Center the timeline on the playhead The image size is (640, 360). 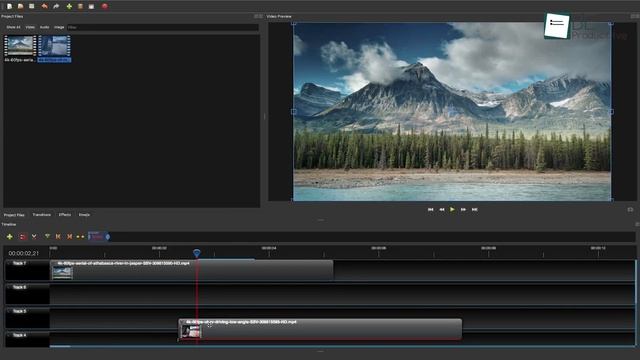pyautogui.click(x=80, y=236)
